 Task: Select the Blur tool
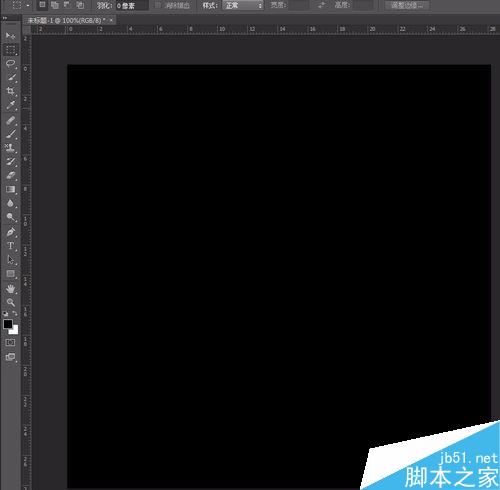[x=10, y=203]
